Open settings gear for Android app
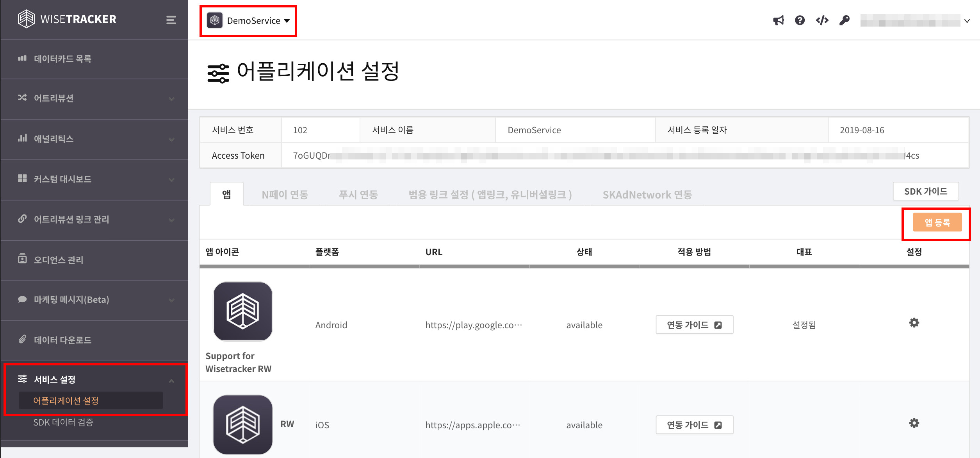Viewport: 980px width, 458px height. point(914,323)
